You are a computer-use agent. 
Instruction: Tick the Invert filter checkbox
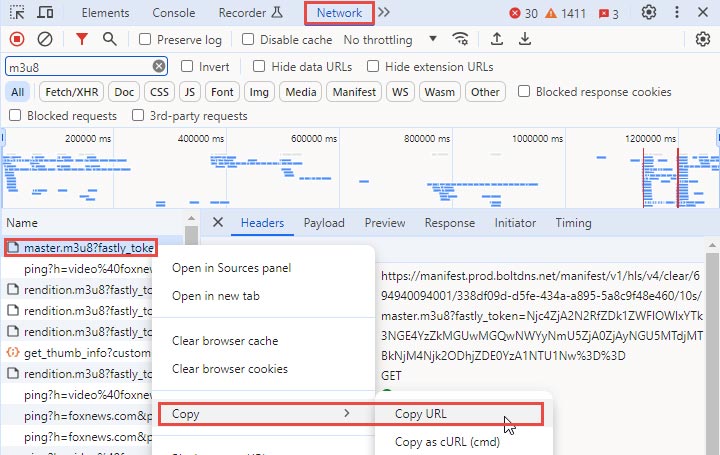(187, 67)
